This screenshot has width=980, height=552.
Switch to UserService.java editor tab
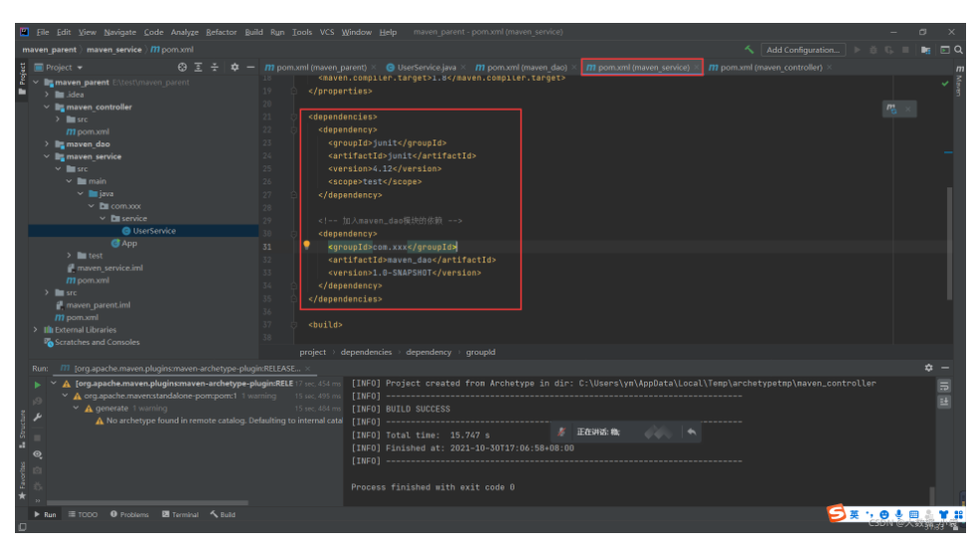[426, 68]
